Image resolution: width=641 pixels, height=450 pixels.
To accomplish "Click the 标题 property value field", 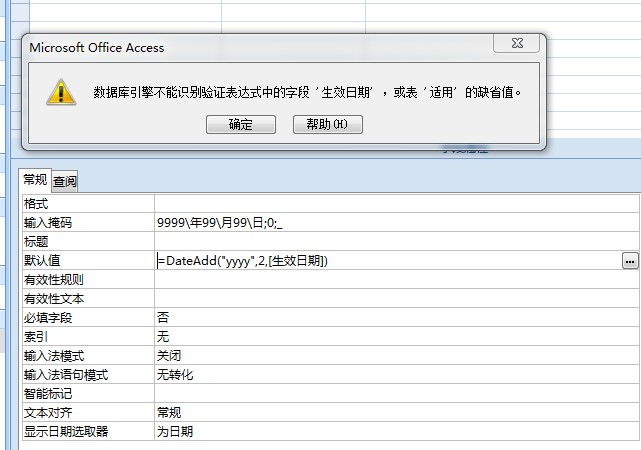I will point(397,242).
